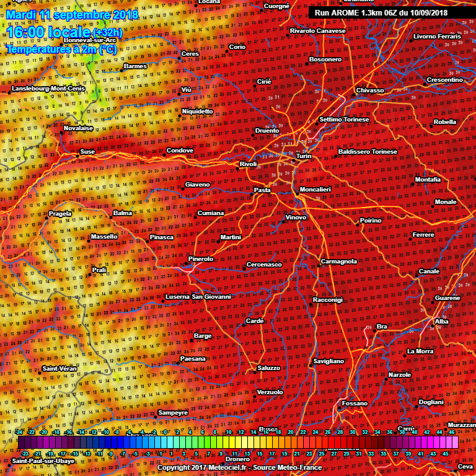Click the Ferrere town label
476x476 pixels.
[x=423, y=235]
